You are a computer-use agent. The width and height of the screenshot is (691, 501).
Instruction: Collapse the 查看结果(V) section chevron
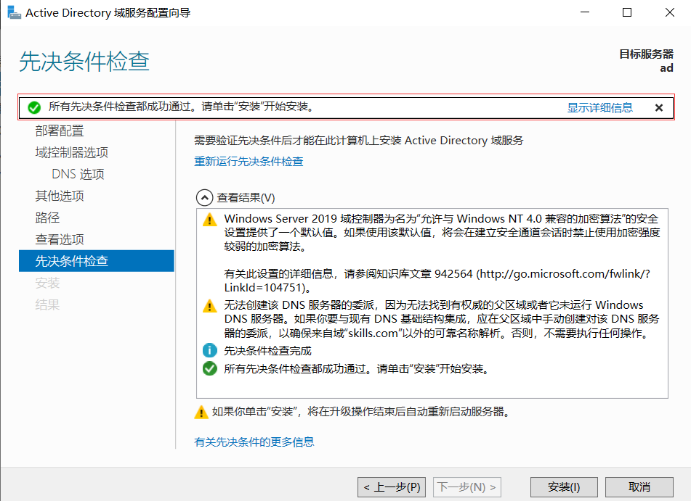click(204, 198)
